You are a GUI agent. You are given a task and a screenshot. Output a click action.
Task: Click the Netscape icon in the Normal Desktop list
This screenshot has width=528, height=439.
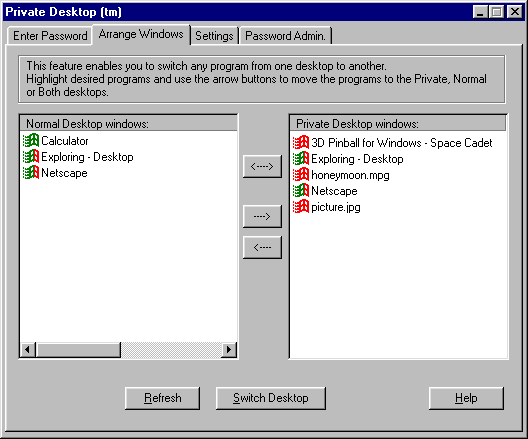point(31,172)
